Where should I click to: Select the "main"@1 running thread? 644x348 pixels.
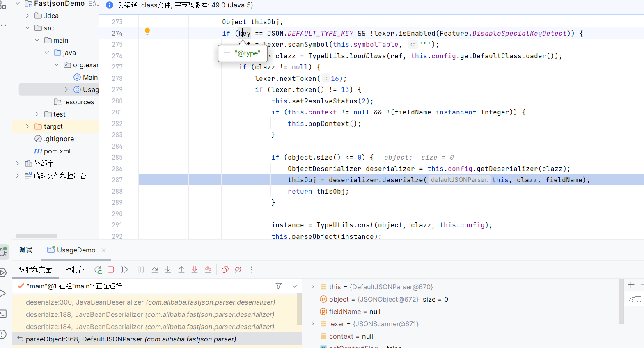[74, 286]
